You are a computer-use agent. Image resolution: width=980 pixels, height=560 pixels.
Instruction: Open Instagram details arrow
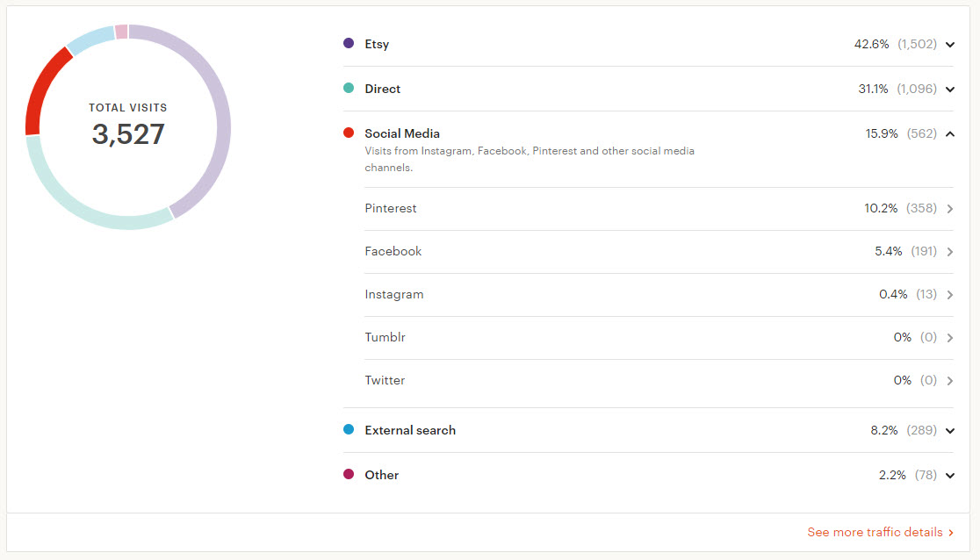coord(950,295)
